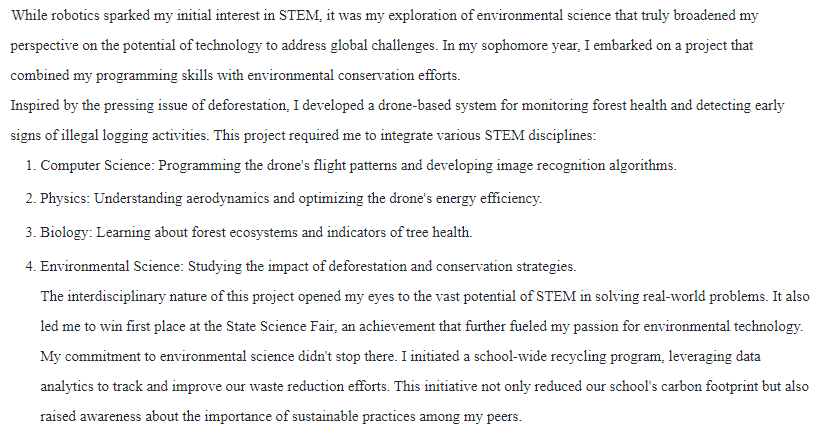This screenshot has width=840, height=440.
Task: Click the list number 2 marker
Action: [30, 198]
